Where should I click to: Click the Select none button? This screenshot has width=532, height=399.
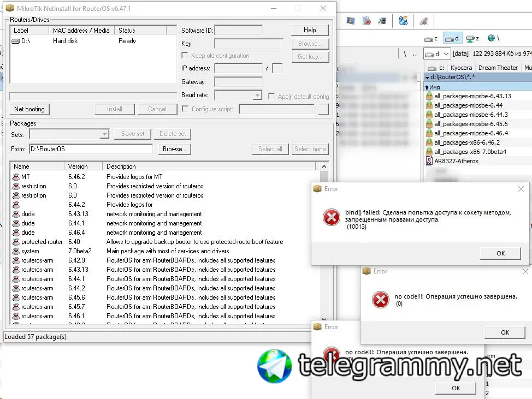coord(310,149)
